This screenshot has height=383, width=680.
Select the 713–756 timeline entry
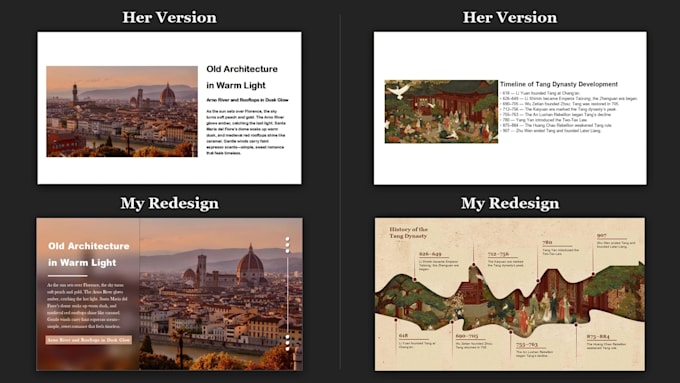coord(506,260)
